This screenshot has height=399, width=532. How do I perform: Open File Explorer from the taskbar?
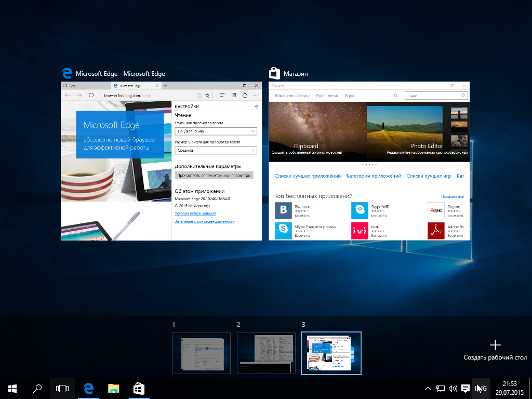pyautogui.click(x=114, y=389)
